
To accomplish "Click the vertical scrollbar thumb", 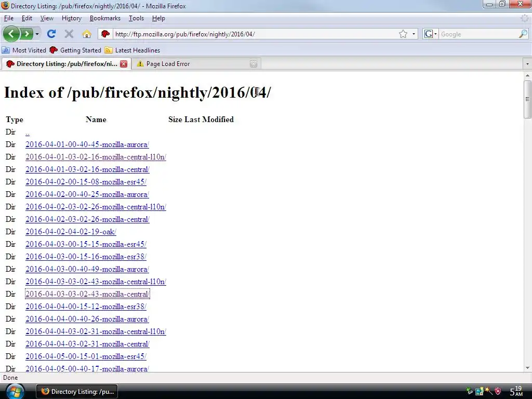I will [x=527, y=99].
